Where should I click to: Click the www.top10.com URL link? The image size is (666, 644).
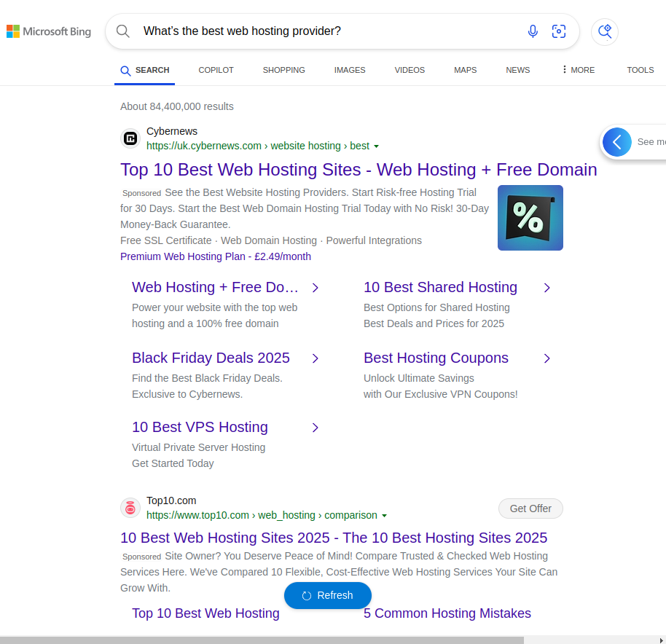point(262,515)
